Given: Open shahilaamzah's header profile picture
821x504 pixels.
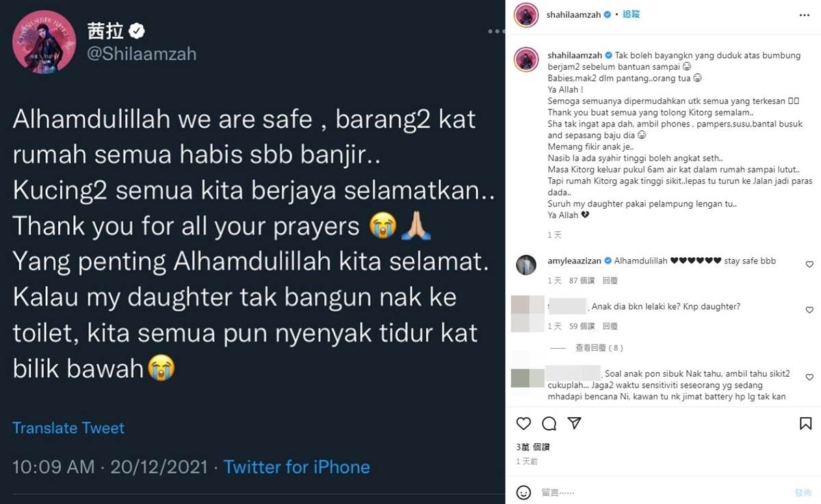Looking at the screenshot, I should click(x=526, y=14).
